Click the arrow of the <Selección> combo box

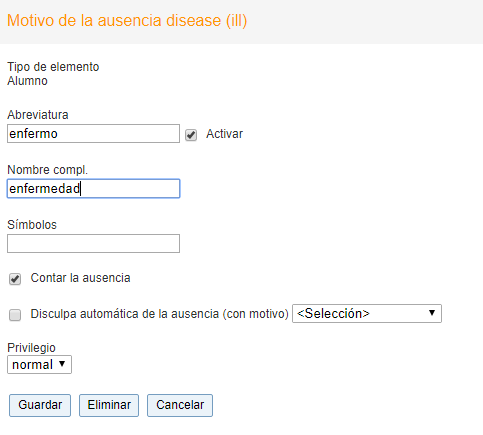[x=432, y=313]
